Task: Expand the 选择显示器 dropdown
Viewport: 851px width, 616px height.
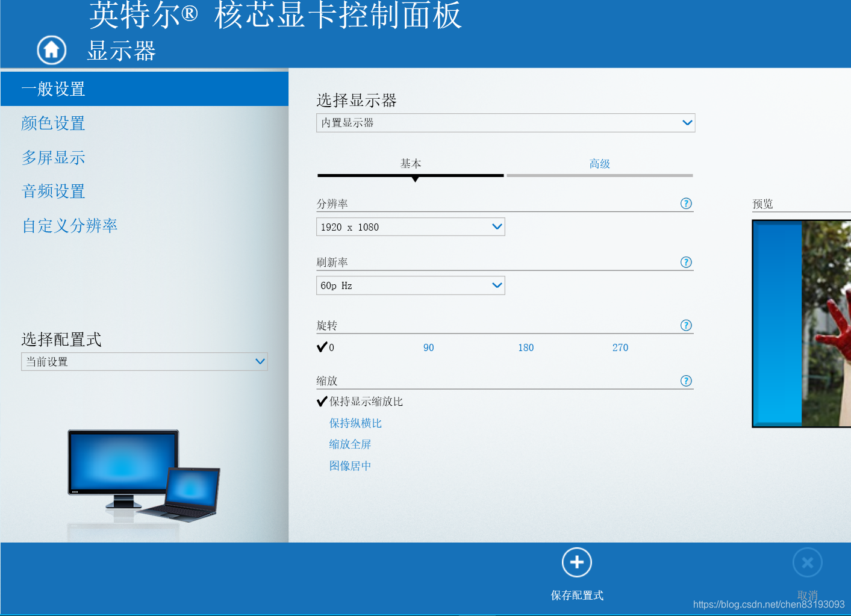Action: (x=506, y=123)
